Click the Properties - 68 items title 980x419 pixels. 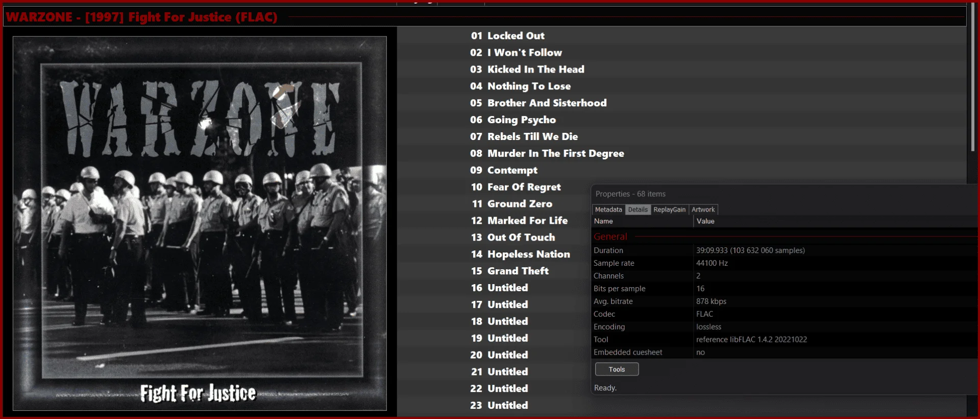(x=630, y=194)
